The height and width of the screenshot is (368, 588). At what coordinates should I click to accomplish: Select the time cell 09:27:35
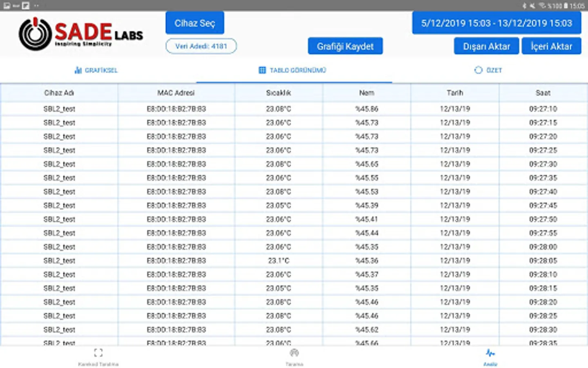[x=543, y=178]
